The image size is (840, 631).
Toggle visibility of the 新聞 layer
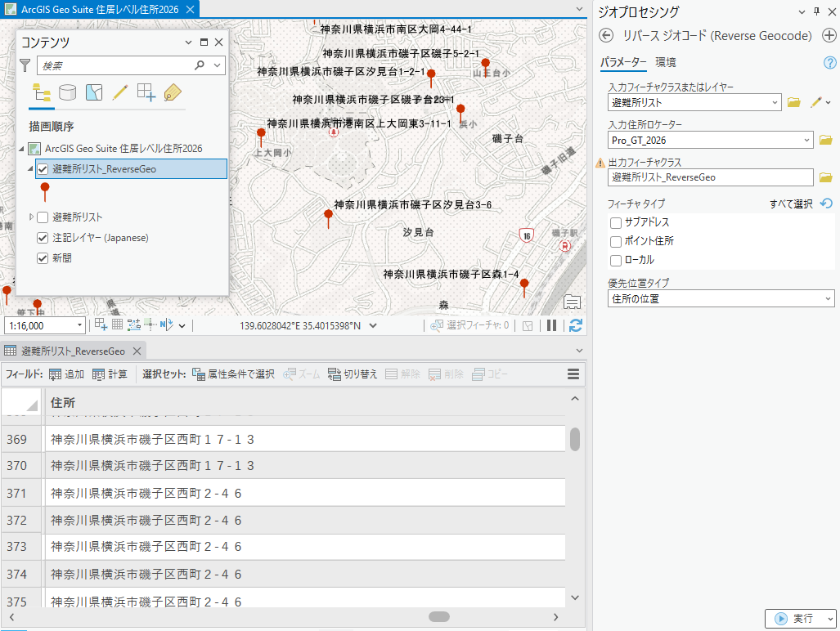[43, 258]
